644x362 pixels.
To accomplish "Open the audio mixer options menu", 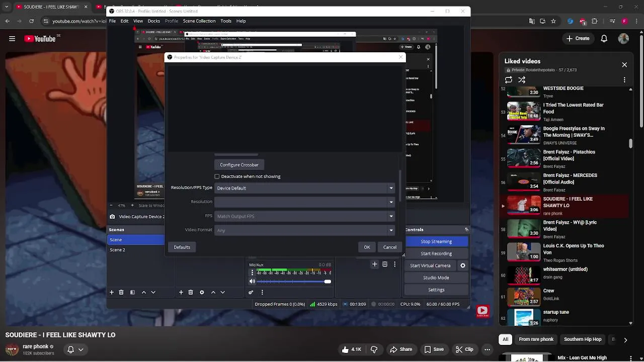I will [262, 292].
